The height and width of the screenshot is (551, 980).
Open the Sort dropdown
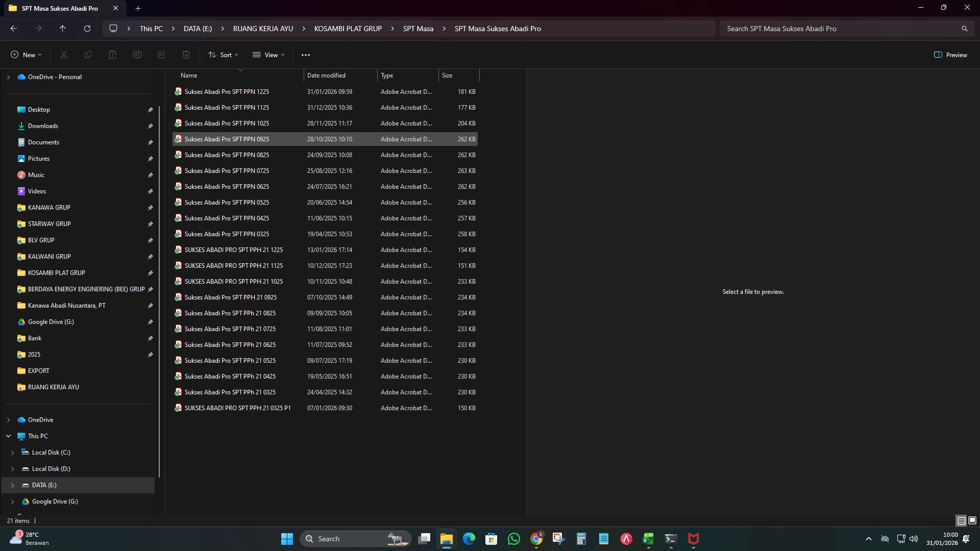coord(223,55)
